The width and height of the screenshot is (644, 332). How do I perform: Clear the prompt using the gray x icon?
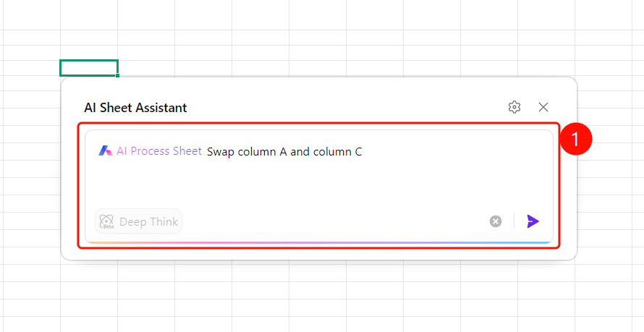[496, 221]
